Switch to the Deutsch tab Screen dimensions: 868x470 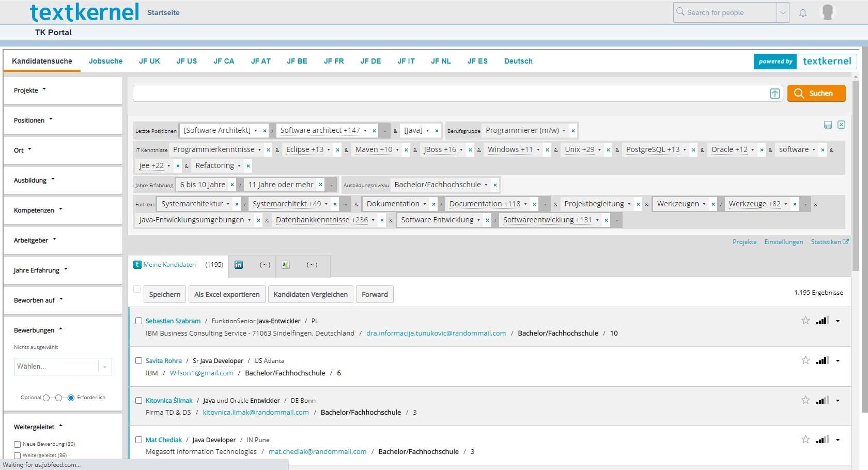point(518,61)
